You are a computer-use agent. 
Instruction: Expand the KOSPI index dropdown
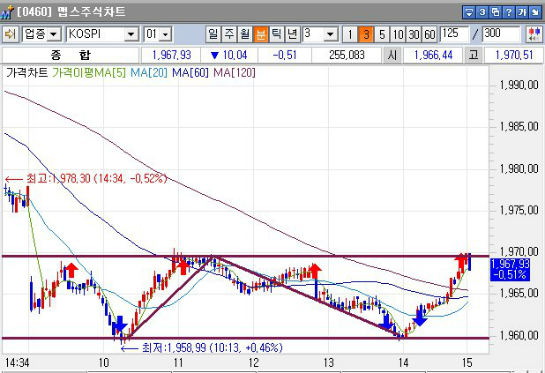pos(131,34)
